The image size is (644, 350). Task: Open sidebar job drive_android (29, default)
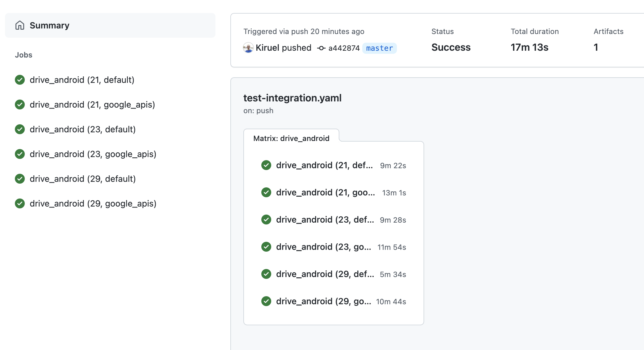pyautogui.click(x=83, y=179)
